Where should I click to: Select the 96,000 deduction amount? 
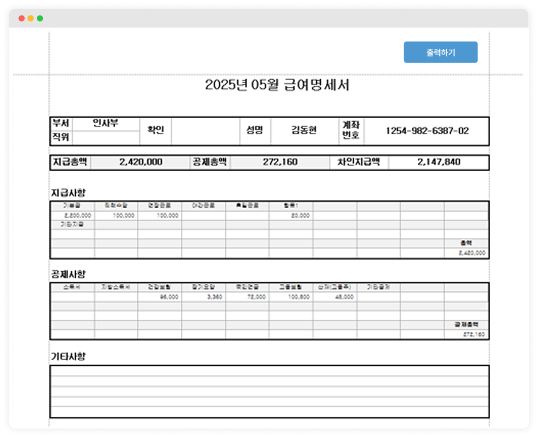169,297
